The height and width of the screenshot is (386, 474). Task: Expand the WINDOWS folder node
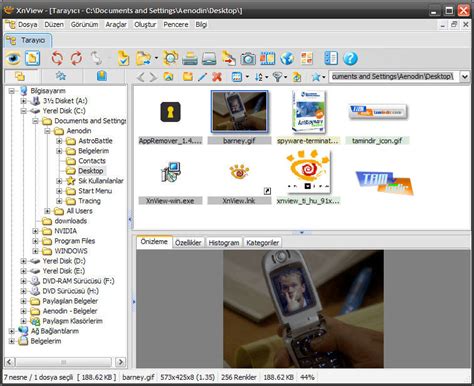coord(35,251)
